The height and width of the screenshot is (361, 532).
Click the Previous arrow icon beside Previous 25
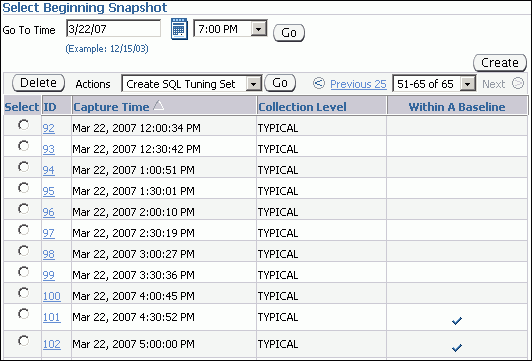[x=319, y=83]
